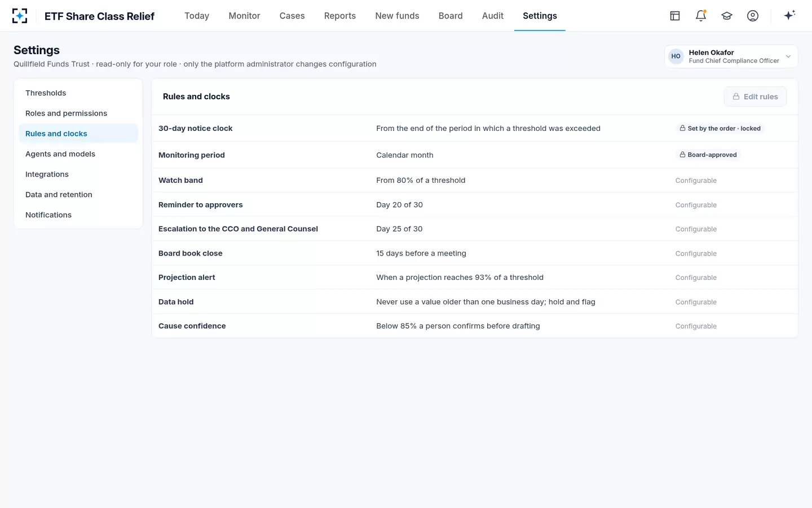Open Thresholds in settings sidebar
The height and width of the screenshot is (508, 812).
pos(78,93)
